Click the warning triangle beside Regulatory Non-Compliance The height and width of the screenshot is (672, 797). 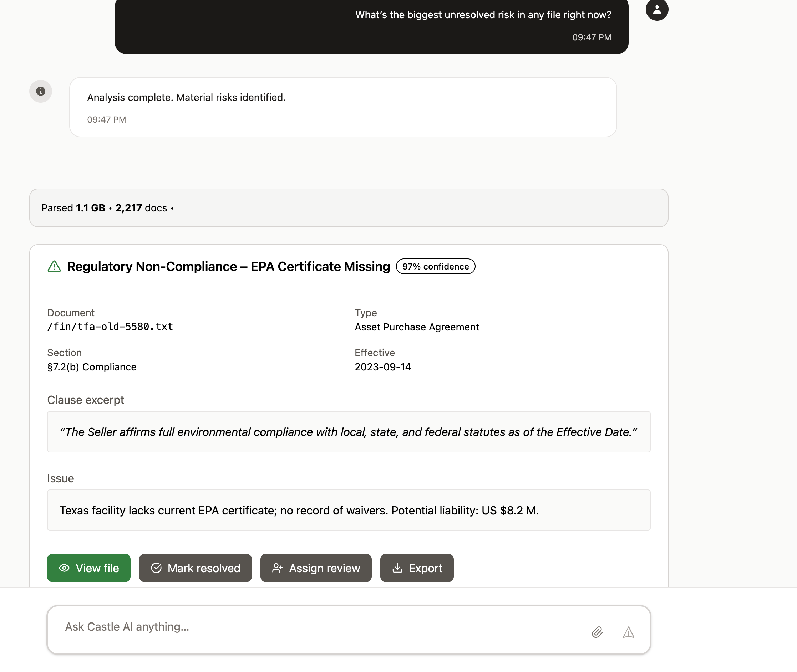point(54,266)
